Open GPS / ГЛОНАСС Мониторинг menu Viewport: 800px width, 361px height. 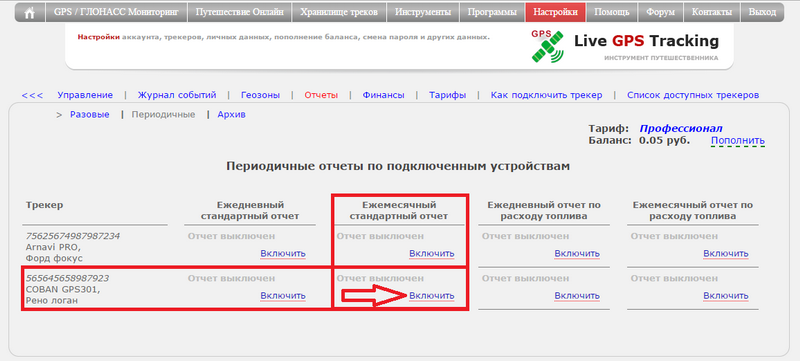(116, 12)
